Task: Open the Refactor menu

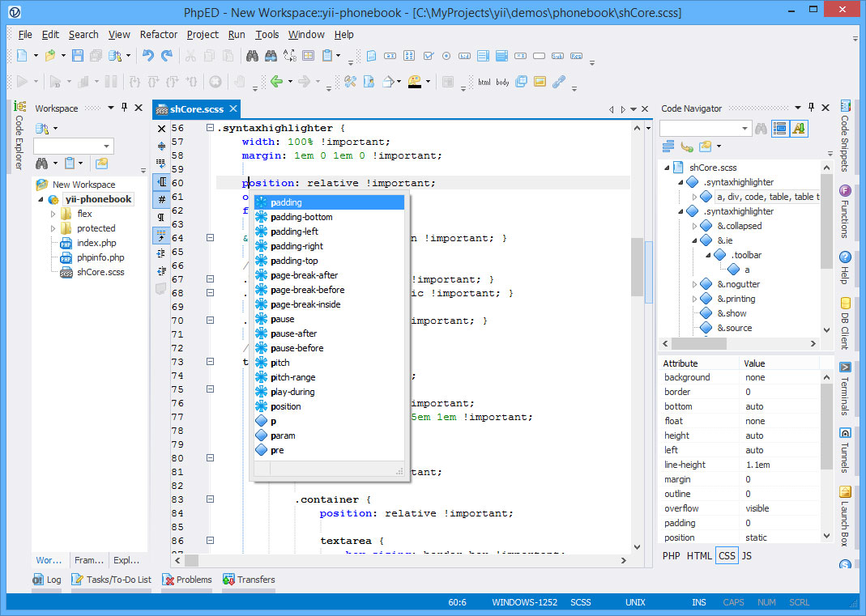Action: pyautogui.click(x=158, y=35)
